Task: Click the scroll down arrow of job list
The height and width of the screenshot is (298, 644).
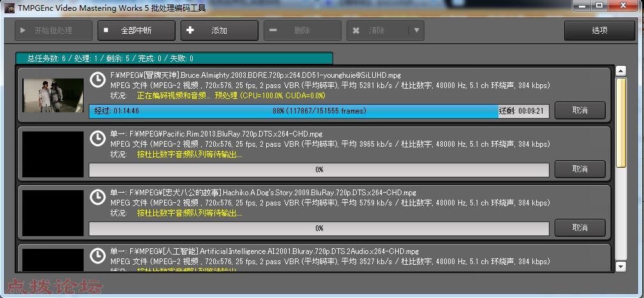Action: click(x=622, y=266)
